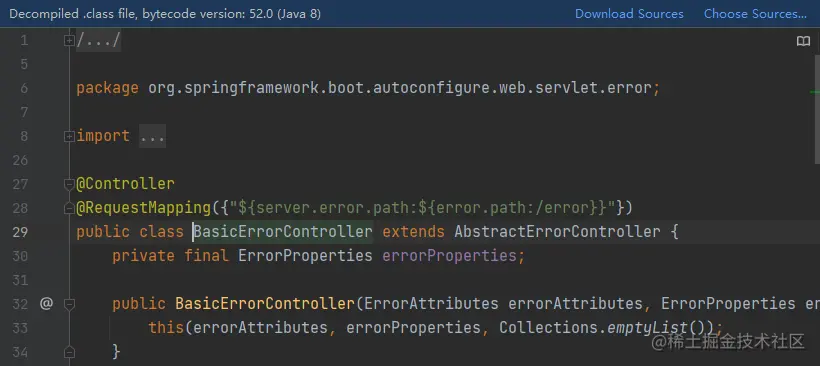820x366 pixels.
Task: Collapse the annotation fold at @Controller line
Action: coord(69,184)
